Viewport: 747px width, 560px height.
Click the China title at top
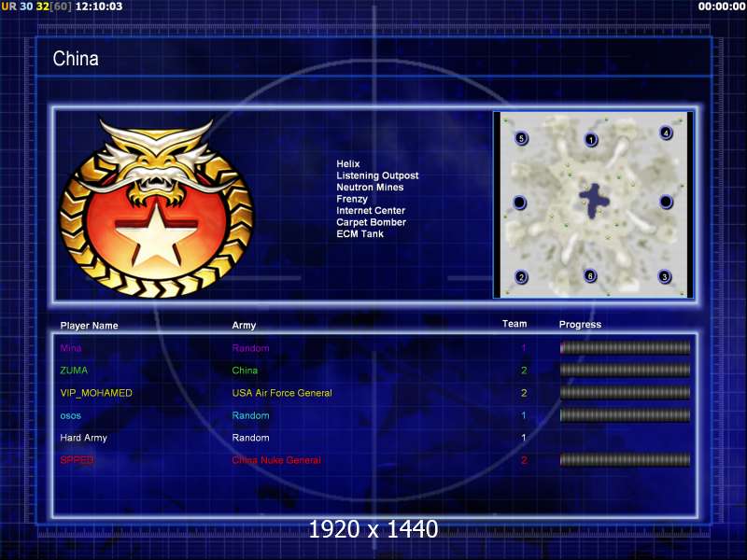click(x=76, y=59)
